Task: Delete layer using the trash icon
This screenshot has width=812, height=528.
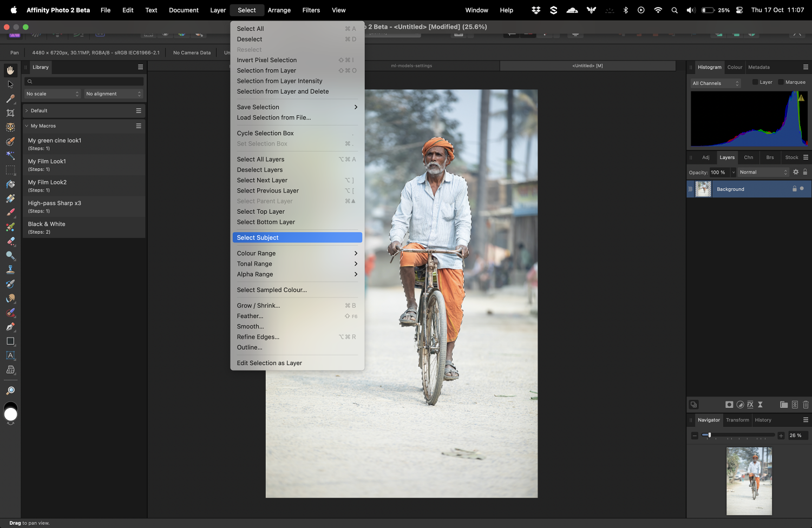Action: [806, 405]
